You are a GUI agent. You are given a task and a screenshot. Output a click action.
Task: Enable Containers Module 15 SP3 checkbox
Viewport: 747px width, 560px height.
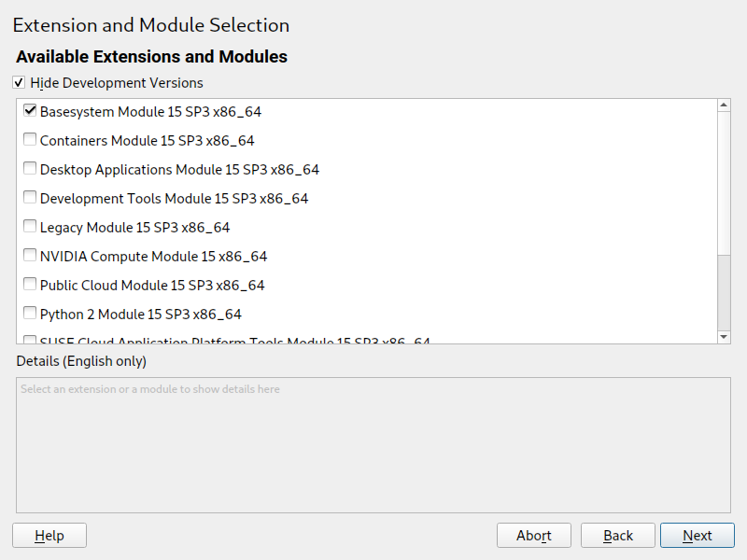point(30,140)
